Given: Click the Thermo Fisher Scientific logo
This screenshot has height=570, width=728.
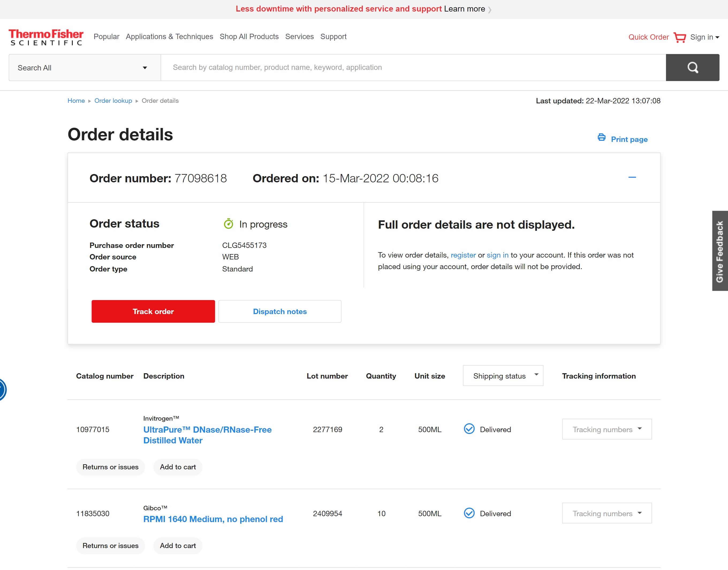Looking at the screenshot, I should [x=46, y=37].
